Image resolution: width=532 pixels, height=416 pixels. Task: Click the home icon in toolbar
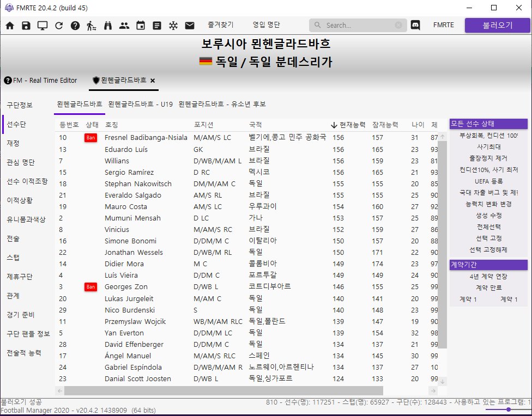pos(10,26)
